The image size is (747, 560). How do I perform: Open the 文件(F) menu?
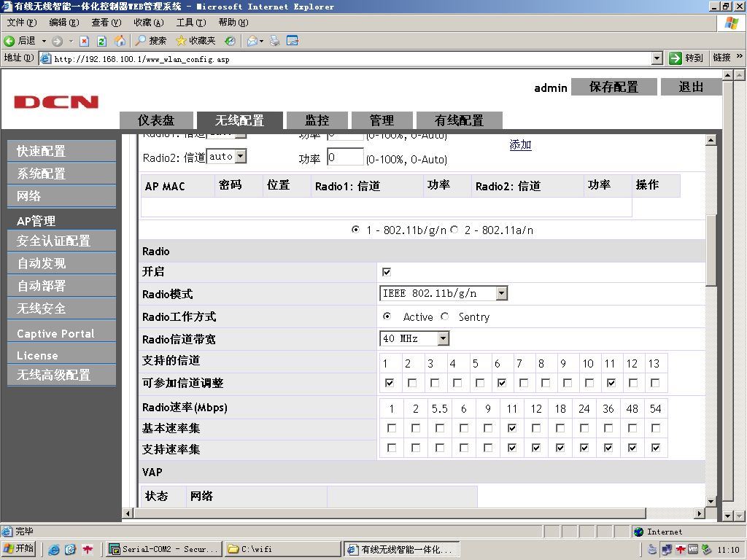(x=21, y=23)
